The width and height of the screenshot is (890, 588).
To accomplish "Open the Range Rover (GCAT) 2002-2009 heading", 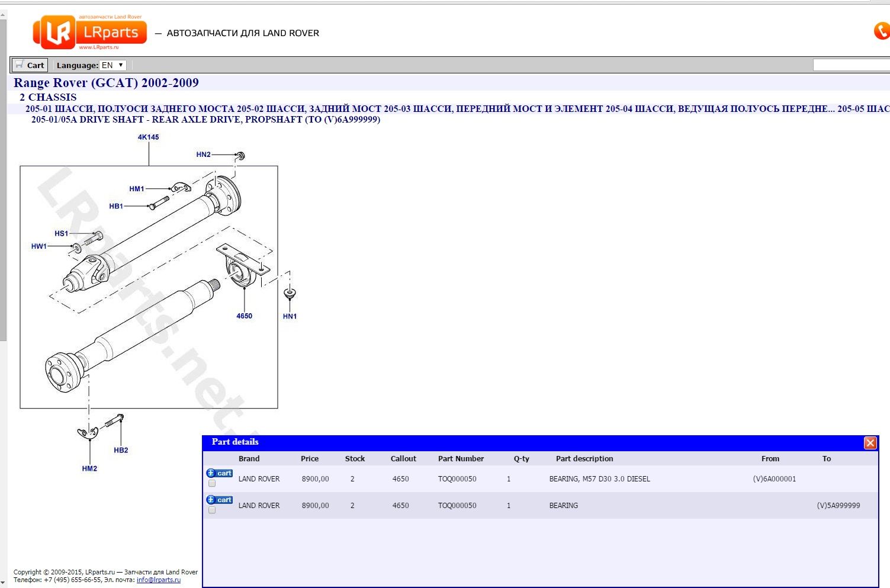I will 106,83.
